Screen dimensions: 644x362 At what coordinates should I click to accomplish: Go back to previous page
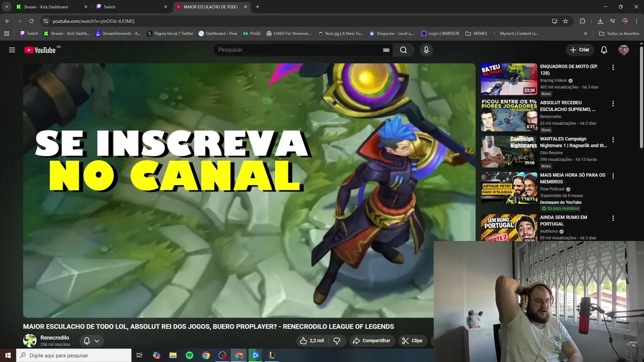pyautogui.click(x=7, y=21)
